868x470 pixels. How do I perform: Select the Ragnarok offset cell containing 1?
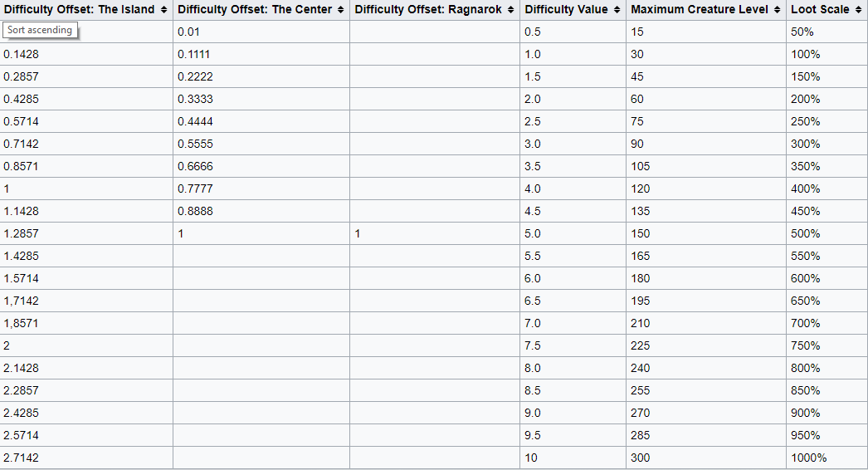tap(358, 233)
